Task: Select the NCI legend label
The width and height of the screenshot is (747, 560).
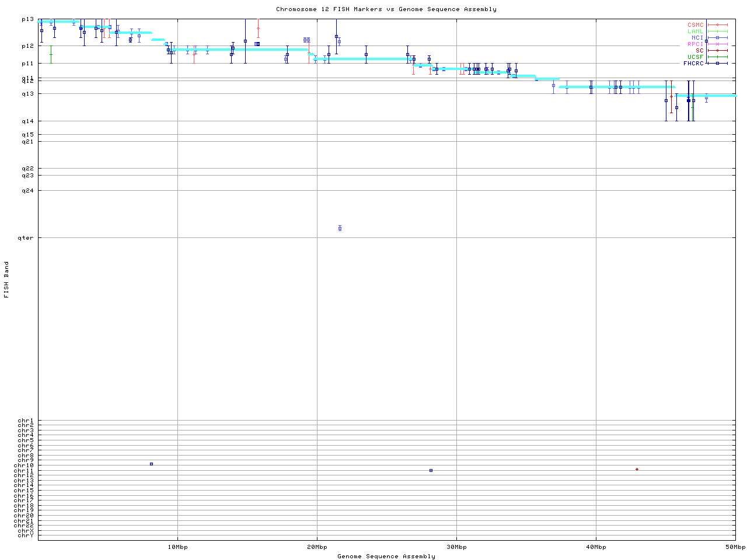Action: click(697, 38)
